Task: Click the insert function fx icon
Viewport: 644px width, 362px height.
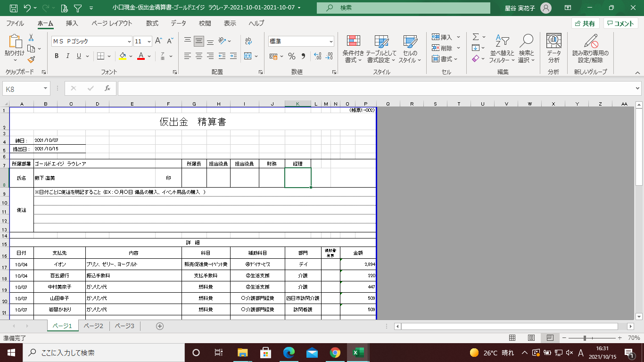Action: point(107,88)
